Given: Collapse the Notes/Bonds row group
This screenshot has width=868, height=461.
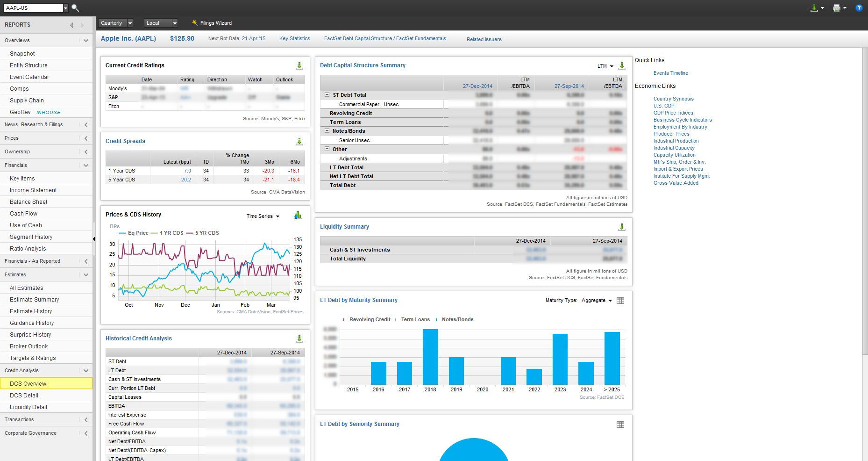Looking at the screenshot, I should pyautogui.click(x=327, y=131).
